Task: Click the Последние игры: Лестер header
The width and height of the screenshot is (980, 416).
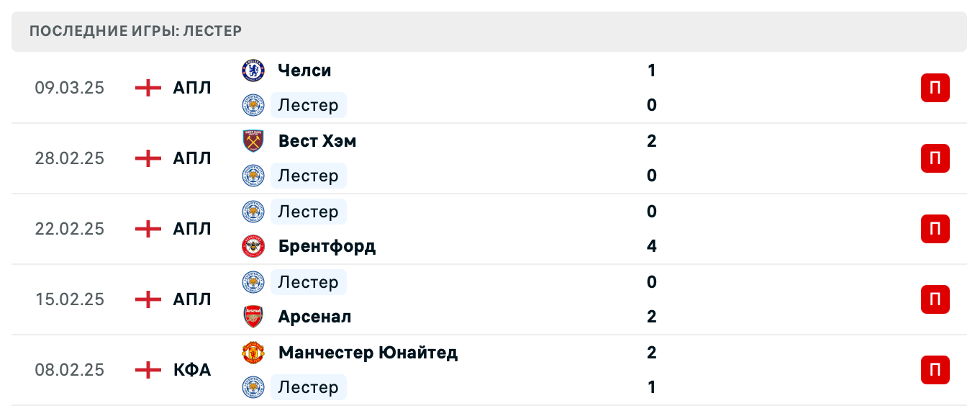Action: coord(135,31)
